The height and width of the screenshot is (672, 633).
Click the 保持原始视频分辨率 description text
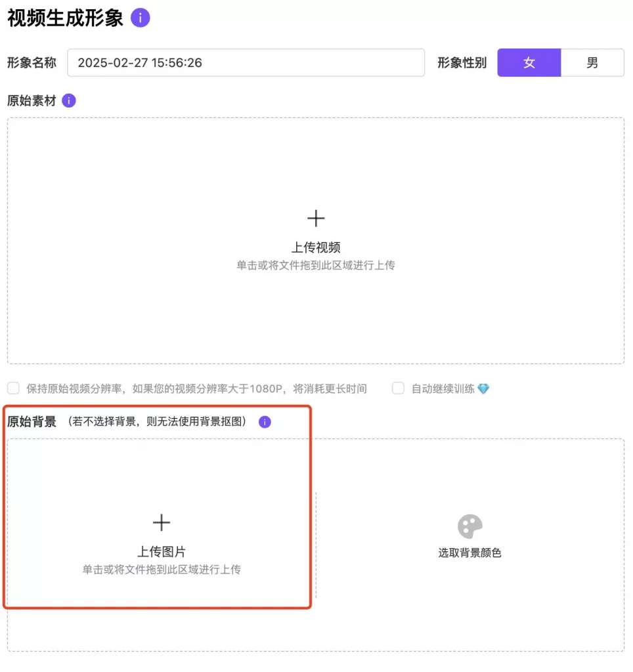tap(197, 388)
